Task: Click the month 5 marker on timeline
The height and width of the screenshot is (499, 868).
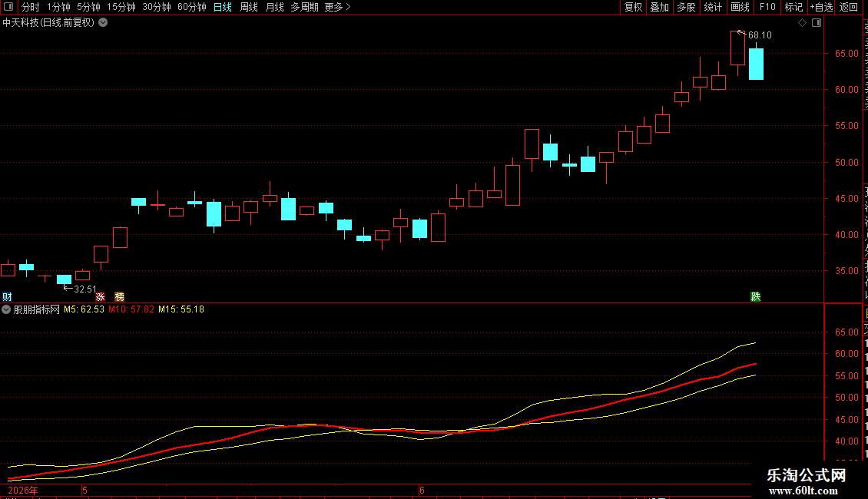Action: (x=84, y=491)
